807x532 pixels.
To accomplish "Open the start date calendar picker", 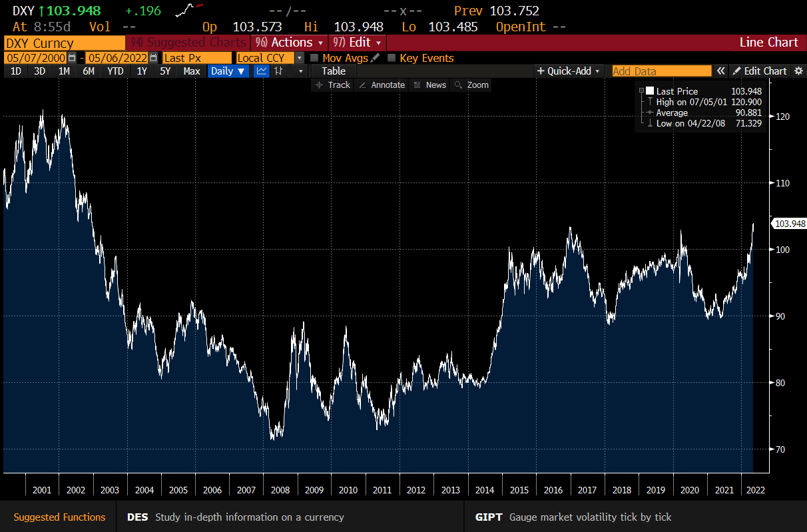I will point(72,58).
